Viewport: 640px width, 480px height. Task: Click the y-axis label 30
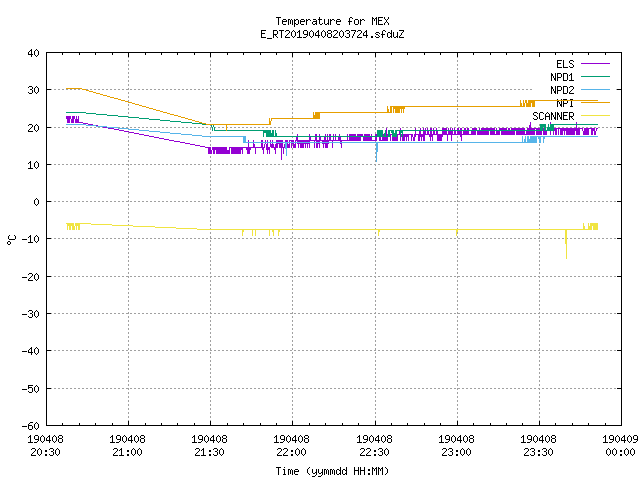pyautogui.click(x=33, y=90)
